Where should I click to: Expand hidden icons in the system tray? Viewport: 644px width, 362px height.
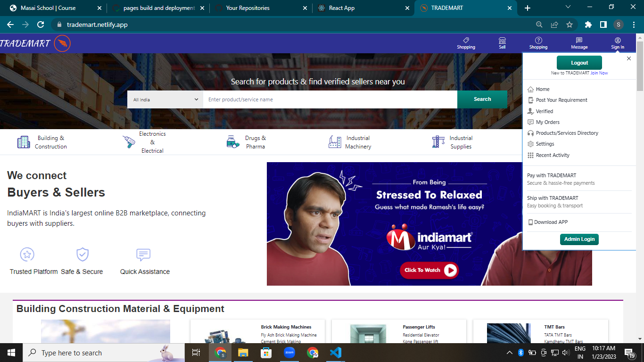(x=509, y=352)
